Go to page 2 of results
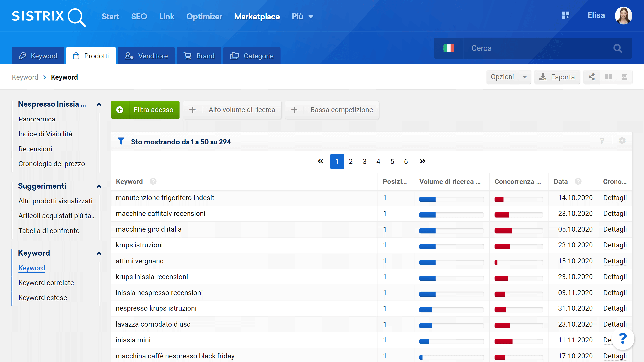The height and width of the screenshot is (362, 644). click(351, 161)
